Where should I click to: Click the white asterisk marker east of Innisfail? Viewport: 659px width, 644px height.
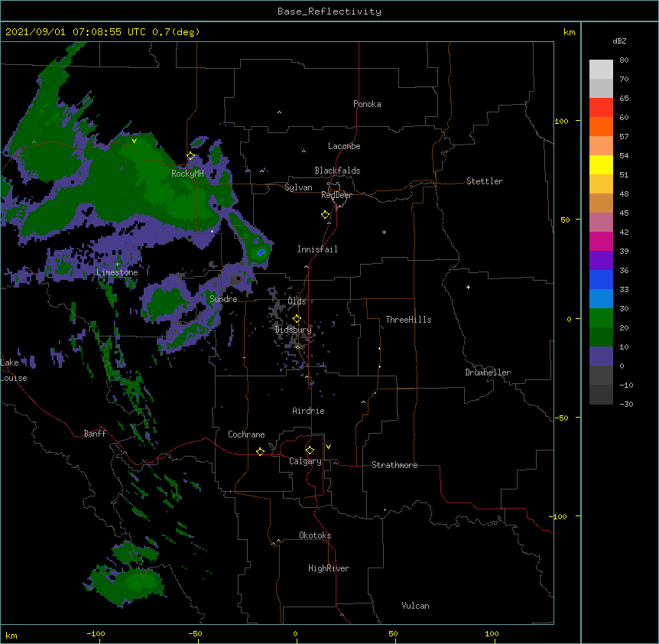pyautogui.click(x=384, y=232)
